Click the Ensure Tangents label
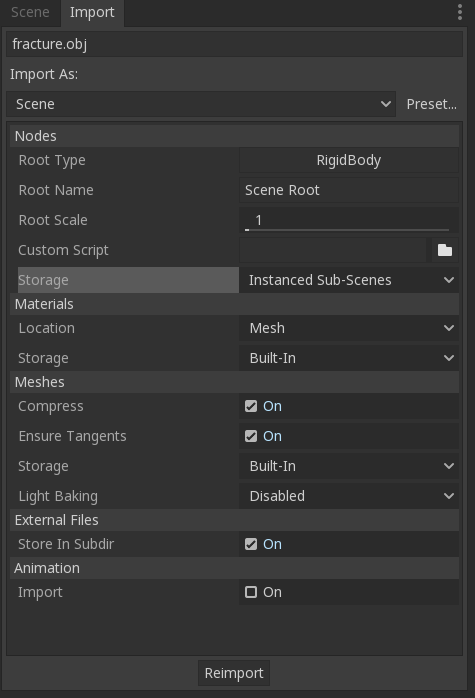Screen dimensions: 475x698 pos(72,436)
